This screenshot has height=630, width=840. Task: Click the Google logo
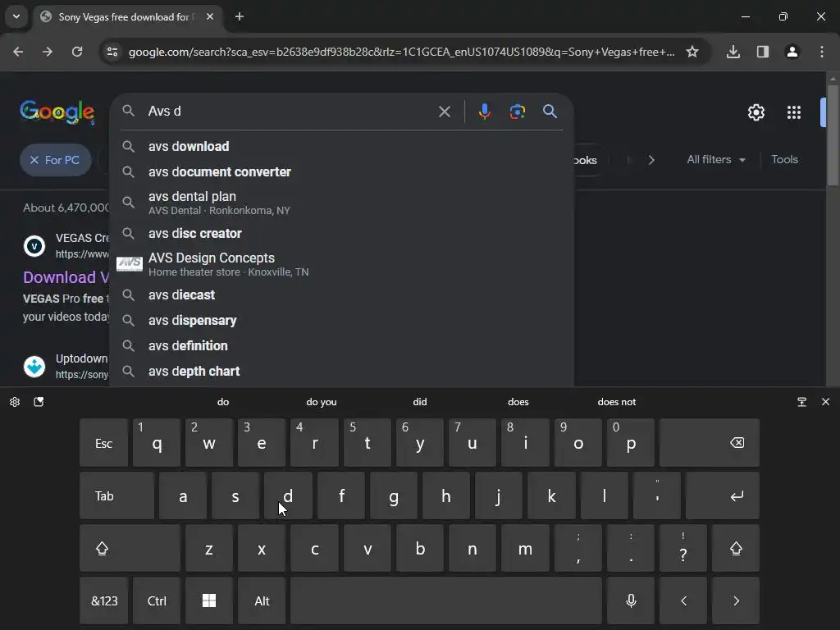point(57,112)
